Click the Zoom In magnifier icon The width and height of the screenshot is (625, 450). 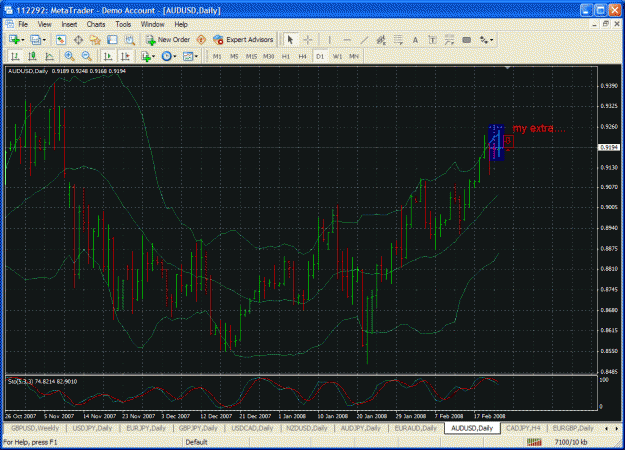point(69,56)
